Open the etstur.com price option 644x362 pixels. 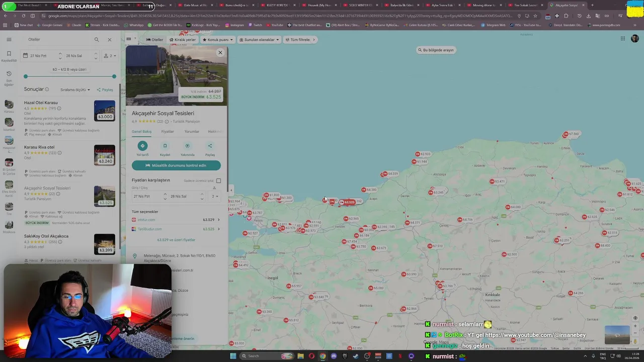coord(176,220)
